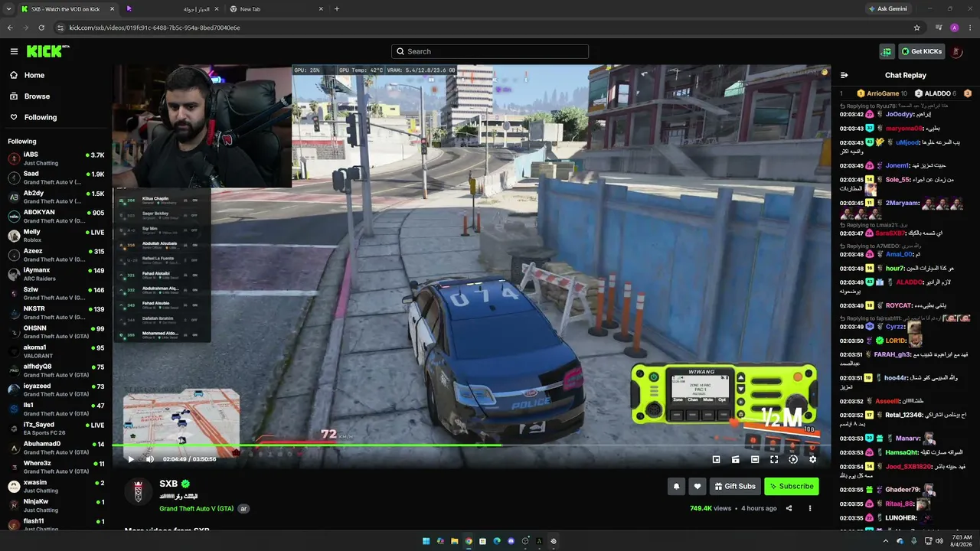Screen dimensions: 980x551
Task: Toggle follow heart for SXB
Action: click(x=697, y=486)
